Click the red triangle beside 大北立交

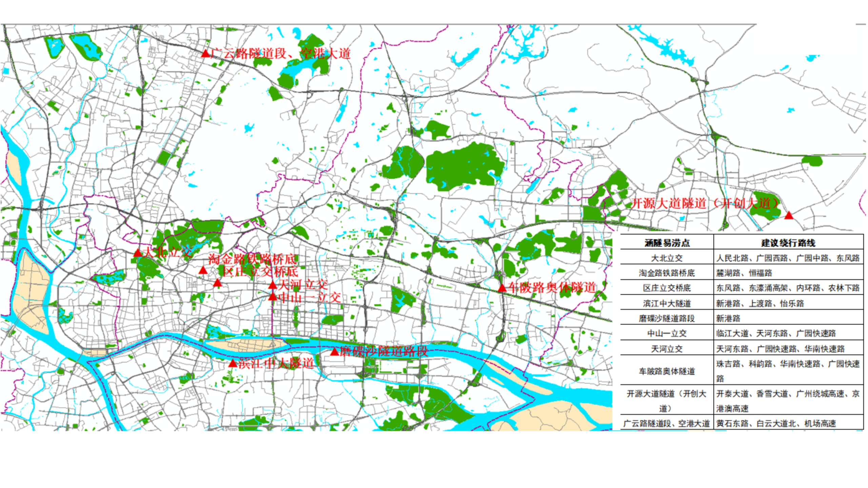tap(137, 253)
